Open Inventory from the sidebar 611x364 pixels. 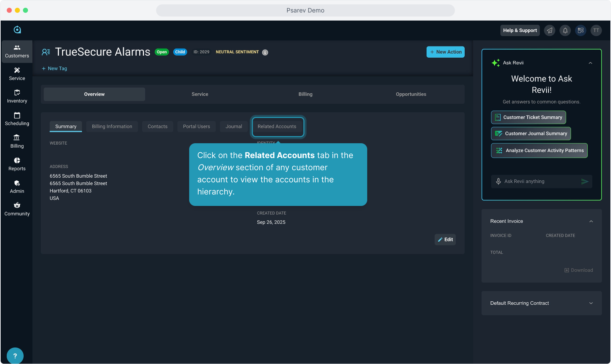click(17, 96)
